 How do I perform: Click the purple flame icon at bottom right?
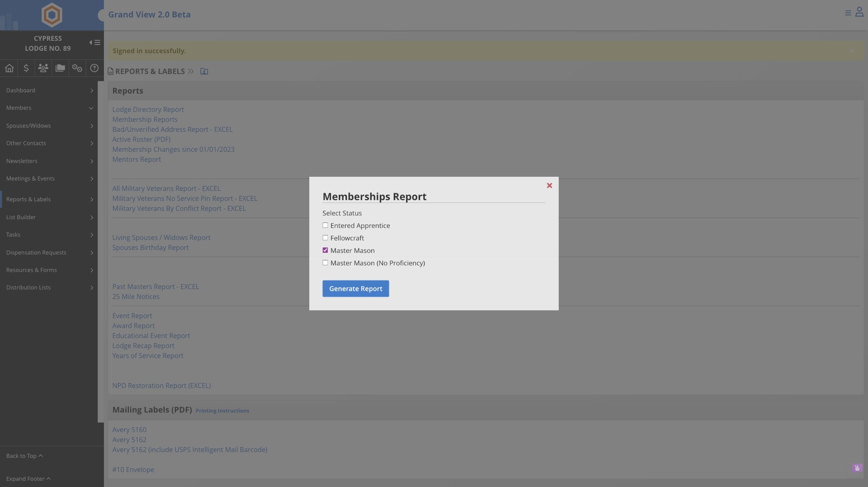click(857, 468)
